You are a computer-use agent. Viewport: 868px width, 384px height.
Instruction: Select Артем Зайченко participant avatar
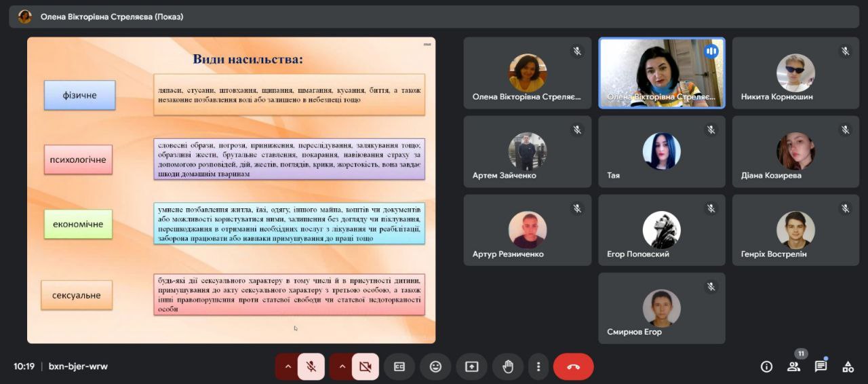coord(528,151)
